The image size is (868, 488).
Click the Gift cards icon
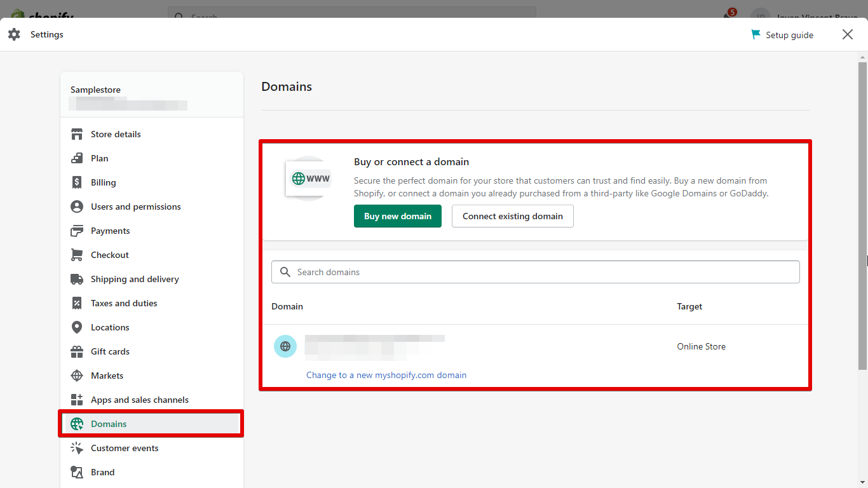pyautogui.click(x=77, y=351)
